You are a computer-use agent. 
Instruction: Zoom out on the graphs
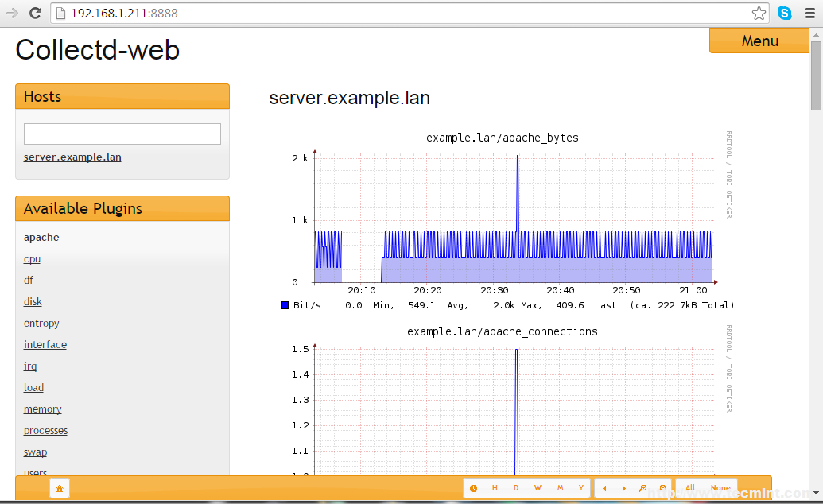pyautogui.click(x=662, y=488)
